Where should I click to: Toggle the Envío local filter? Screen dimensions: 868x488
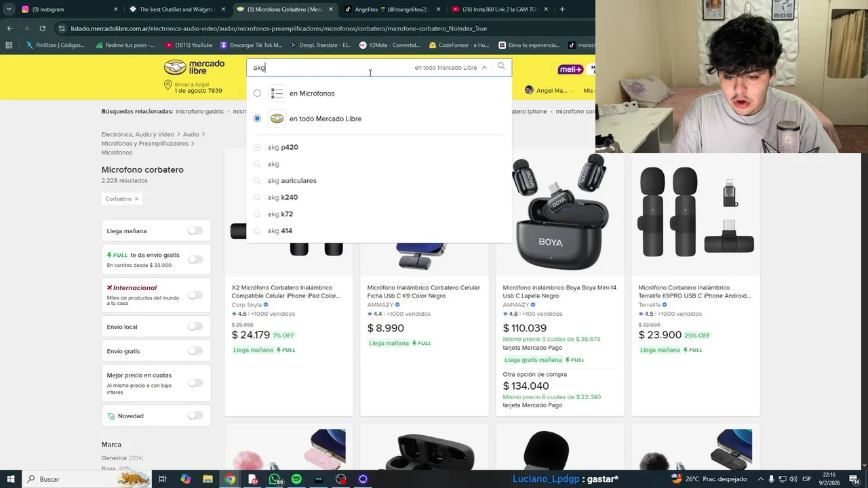pyautogui.click(x=195, y=326)
